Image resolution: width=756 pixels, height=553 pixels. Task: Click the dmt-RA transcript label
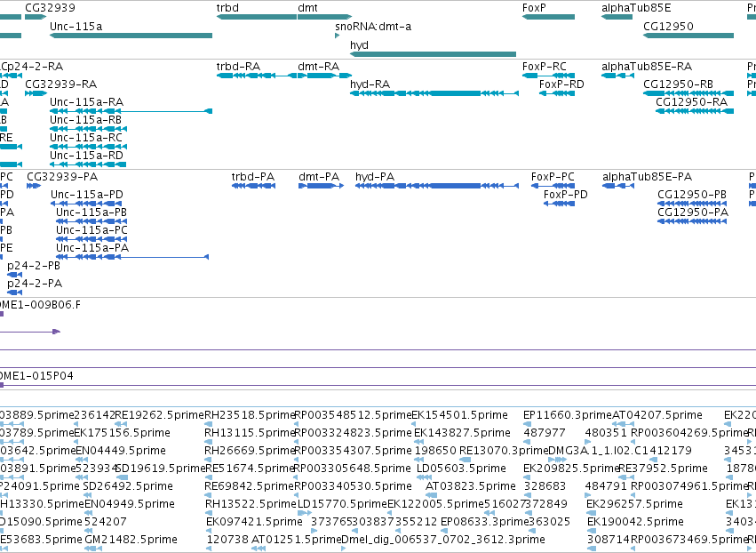click(319, 66)
